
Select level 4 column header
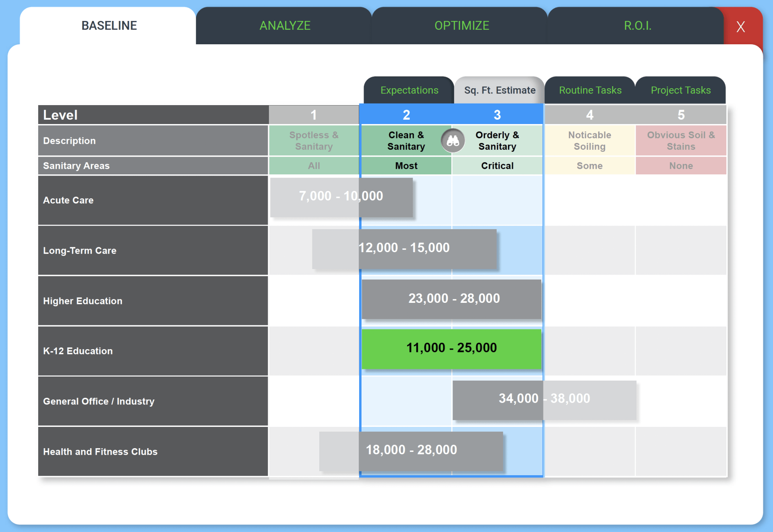tap(590, 115)
